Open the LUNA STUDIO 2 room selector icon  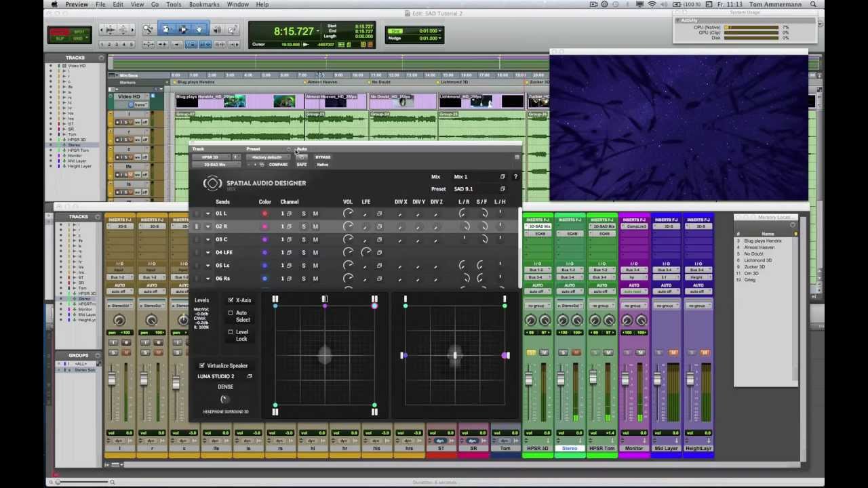tap(250, 376)
